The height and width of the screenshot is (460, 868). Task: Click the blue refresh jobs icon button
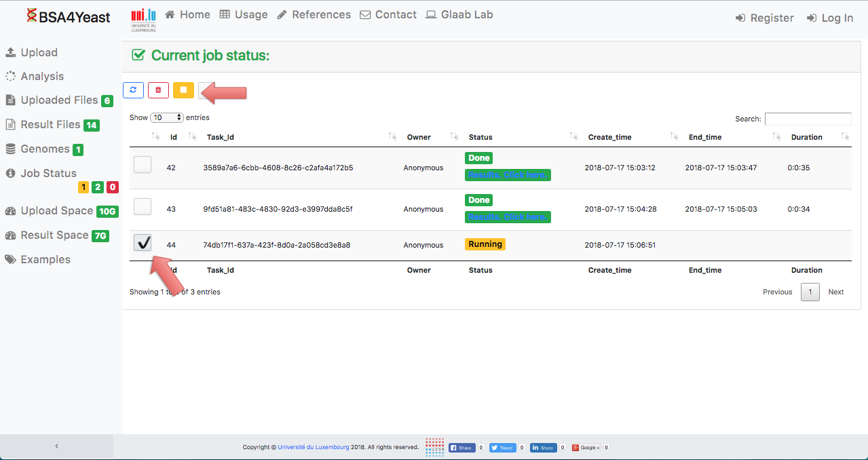click(133, 90)
